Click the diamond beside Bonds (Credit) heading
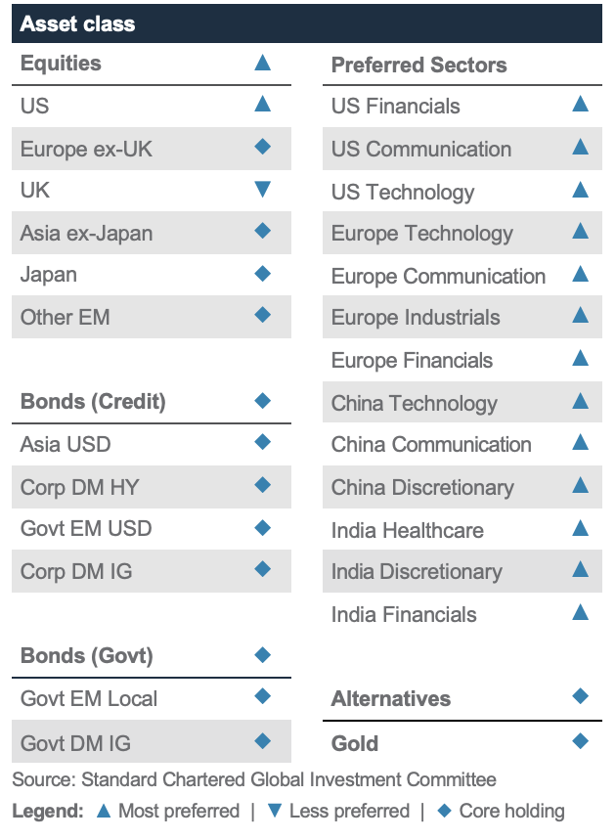 [262, 400]
